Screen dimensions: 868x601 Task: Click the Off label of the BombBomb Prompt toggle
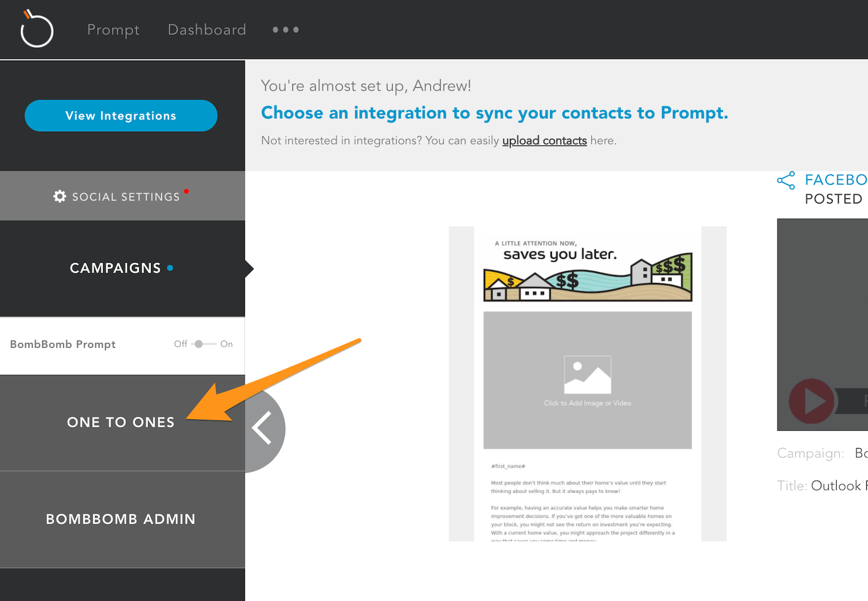[181, 344]
